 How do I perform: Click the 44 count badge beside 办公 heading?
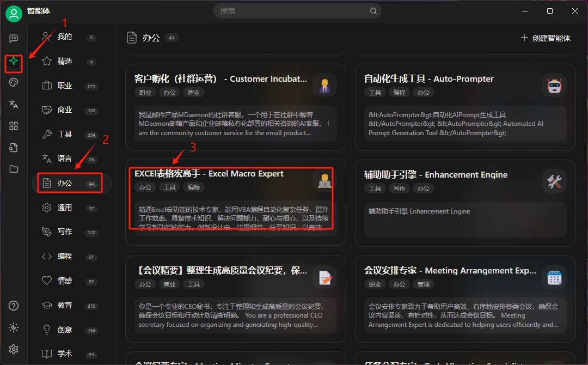(171, 38)
